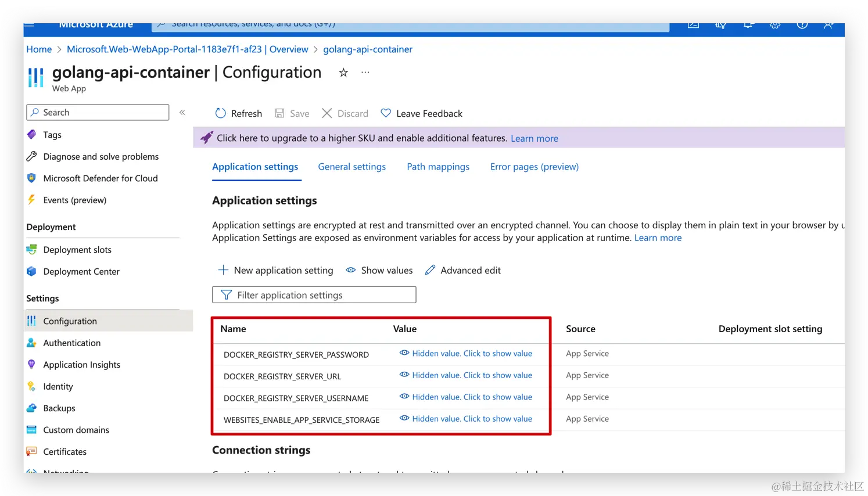This screenshot has width=868, height=496.
Task: Click the Events (preview) lightning icon
Action: click(x=31, y=200)
